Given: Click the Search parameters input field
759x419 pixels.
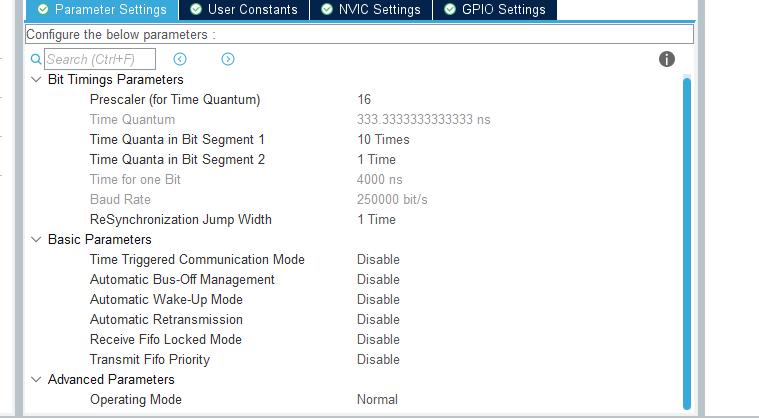Looking at the screenshot, I should coord(100,60).
